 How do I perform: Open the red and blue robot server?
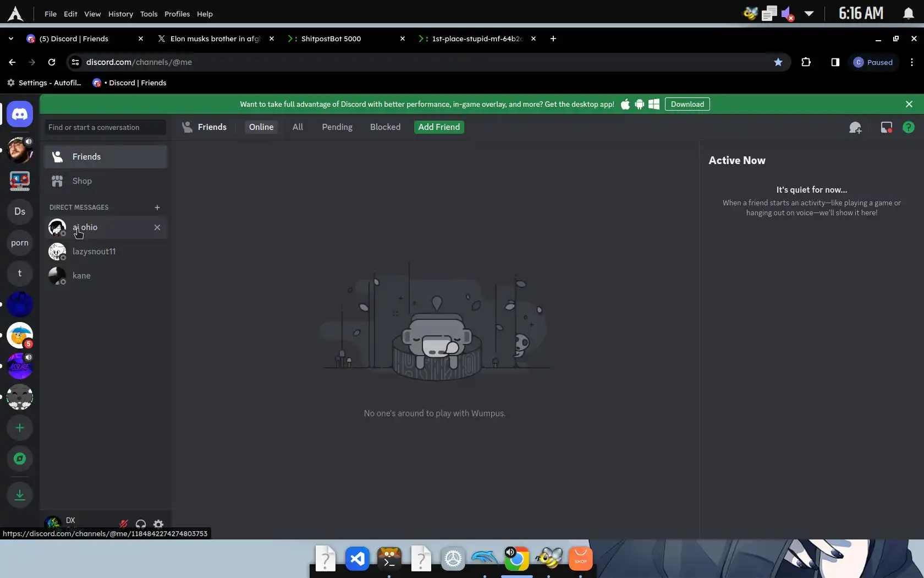(x=20, y=181)
